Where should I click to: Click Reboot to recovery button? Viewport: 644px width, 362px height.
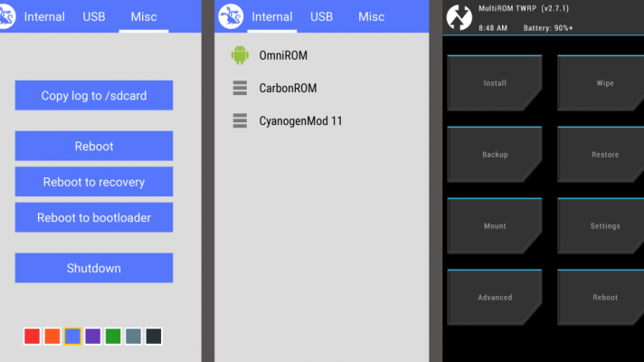[94, 182]
